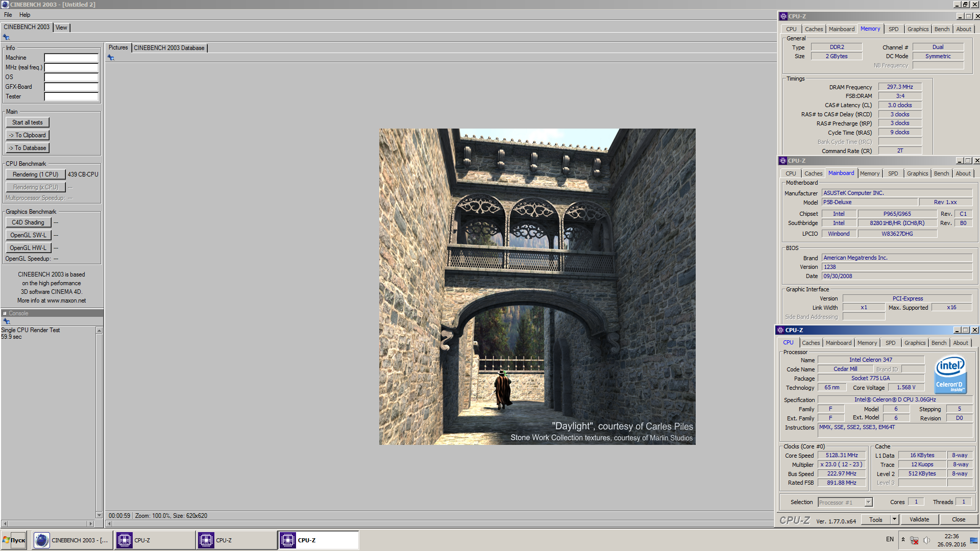Click left panel horizontal scrollbar right arrow

pyautogui.click(x=91, y=523)
